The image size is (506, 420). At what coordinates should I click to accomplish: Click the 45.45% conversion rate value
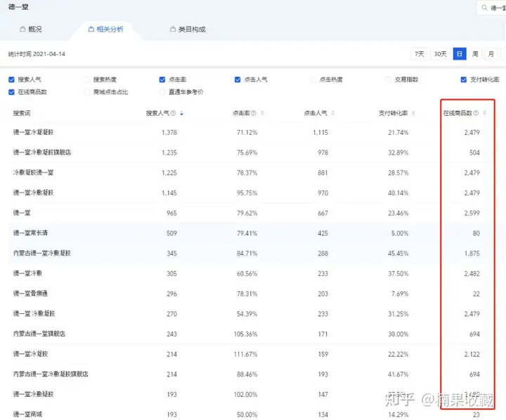pyautogui.click(x=398, y=254)
